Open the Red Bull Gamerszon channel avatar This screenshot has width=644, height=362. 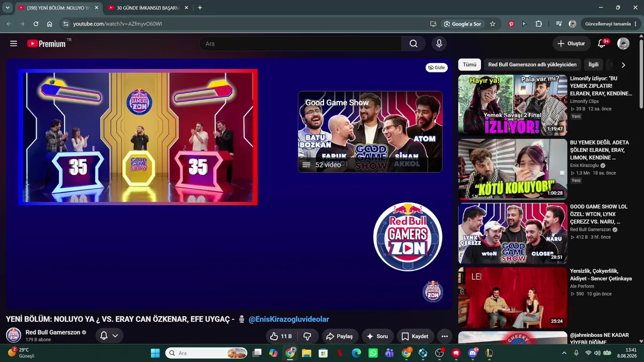click(x=14, y=335)
